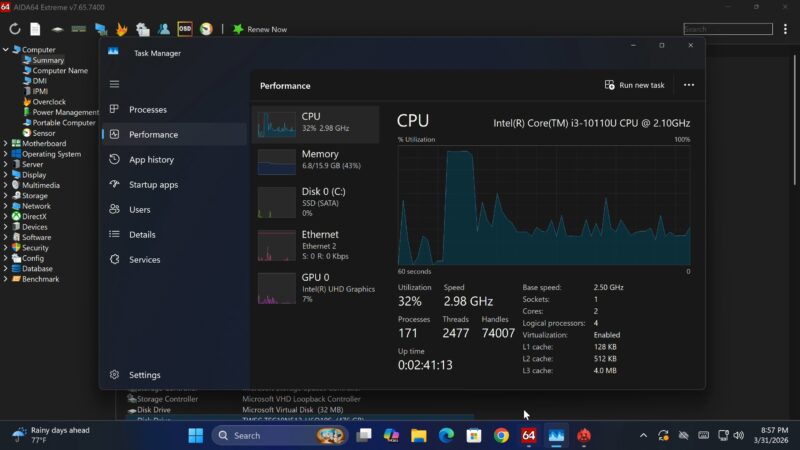Click Microsoft Virtual Disk (32 MB) text

click(292, 410)
